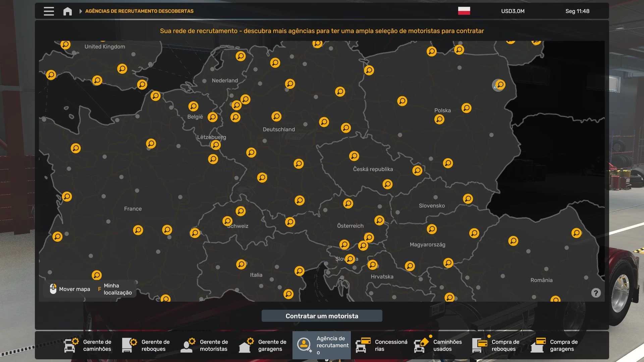Click the agency marker above Česká republika
The image size is (644, 362).
354,156
